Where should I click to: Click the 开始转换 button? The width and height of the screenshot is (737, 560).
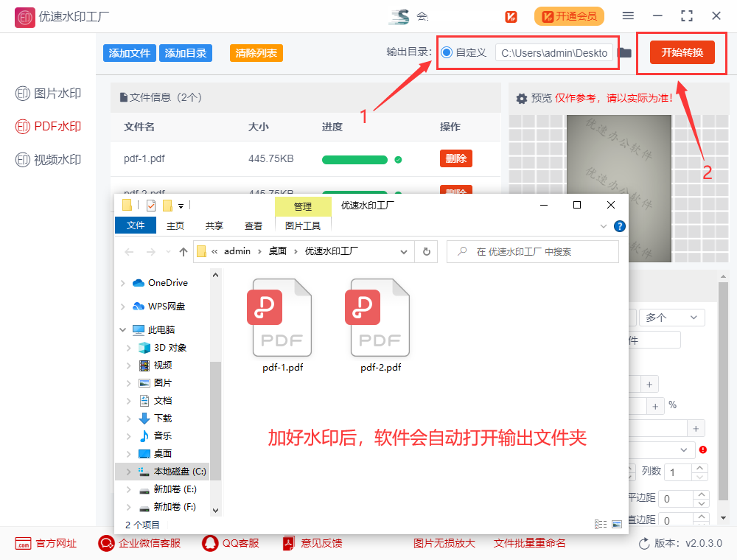682,52
